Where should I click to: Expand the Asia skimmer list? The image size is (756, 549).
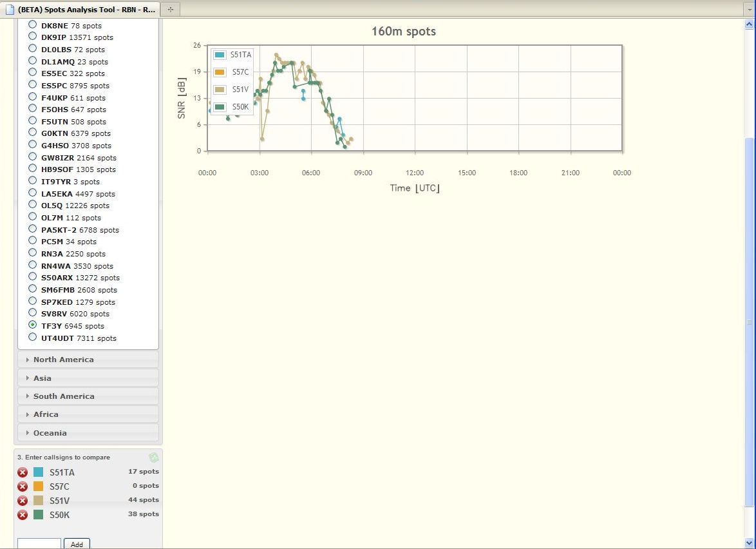point(43,378)
